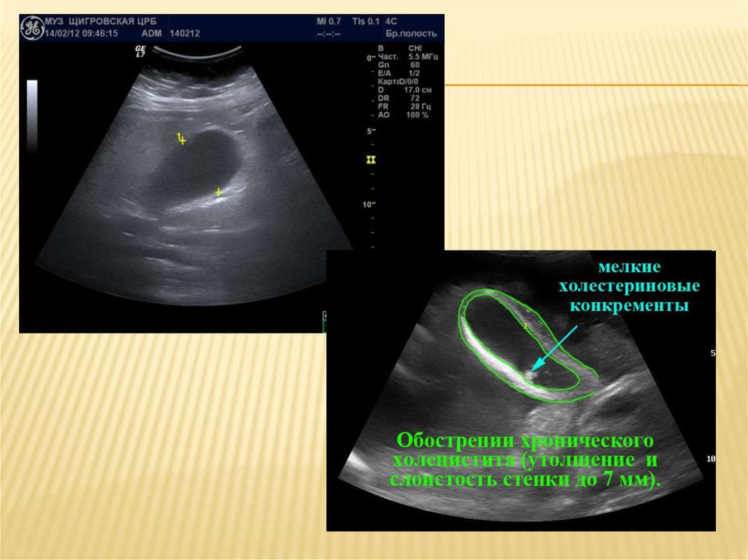Click the E/A 1/2 parameter
The width and height of the screenshot is (748, 560).
[399, 74]
